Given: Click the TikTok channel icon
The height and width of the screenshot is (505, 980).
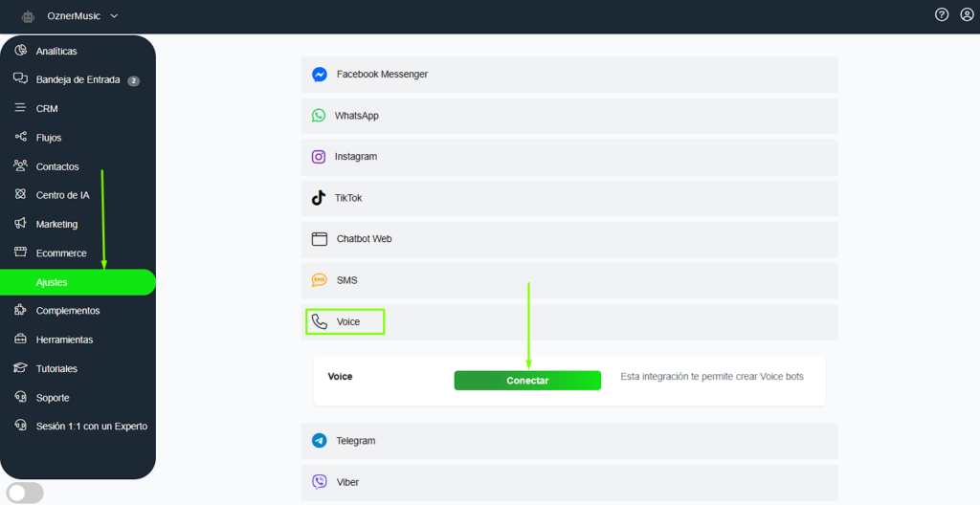Looking at the screenshot, I should point(319,198).
